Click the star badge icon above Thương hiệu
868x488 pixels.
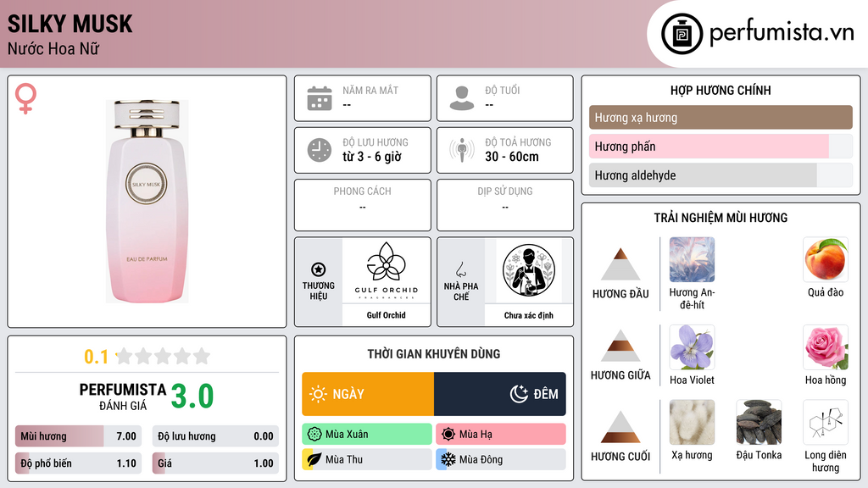319,269
